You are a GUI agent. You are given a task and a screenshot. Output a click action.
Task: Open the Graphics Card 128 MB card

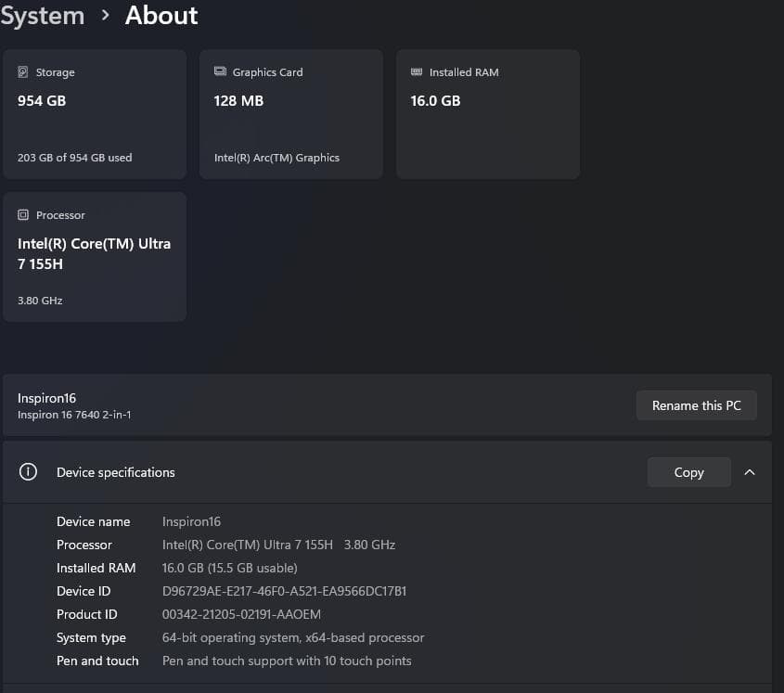pos(291,114)
